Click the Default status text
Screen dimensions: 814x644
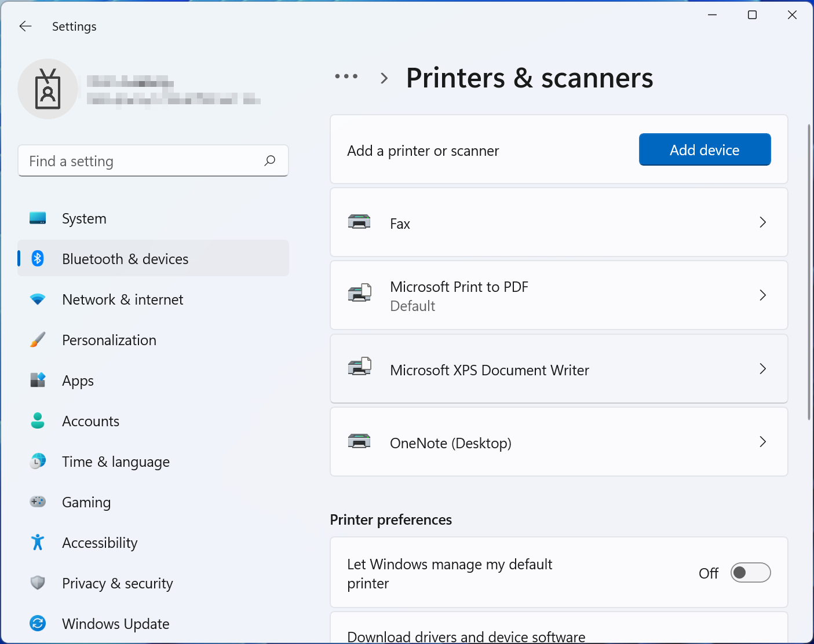coord(413,306)
